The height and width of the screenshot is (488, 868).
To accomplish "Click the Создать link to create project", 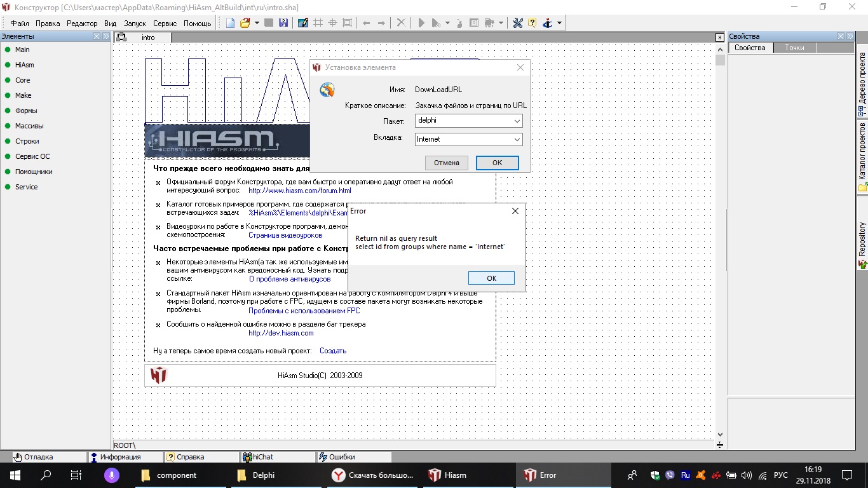I will (333, 351).
